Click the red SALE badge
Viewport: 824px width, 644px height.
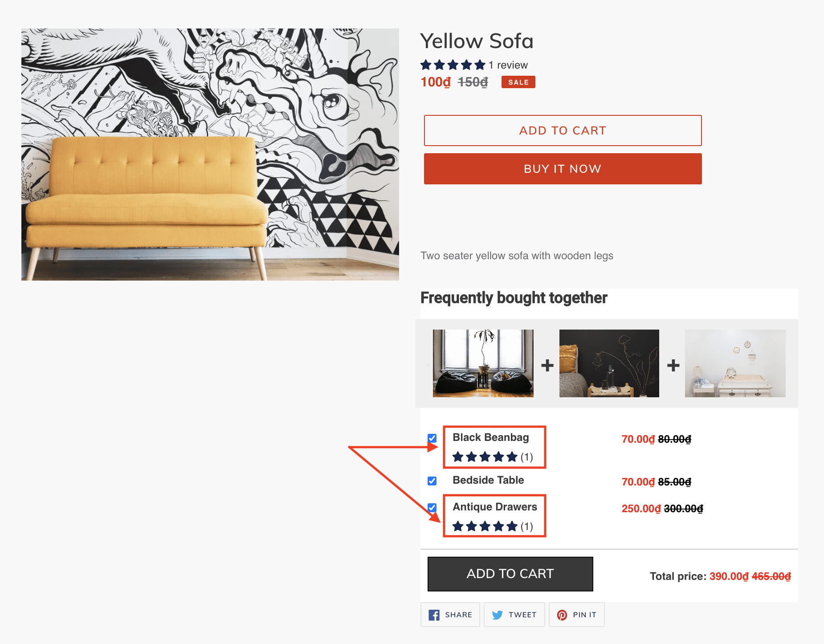pyautogui.click(x=518, y=82)
